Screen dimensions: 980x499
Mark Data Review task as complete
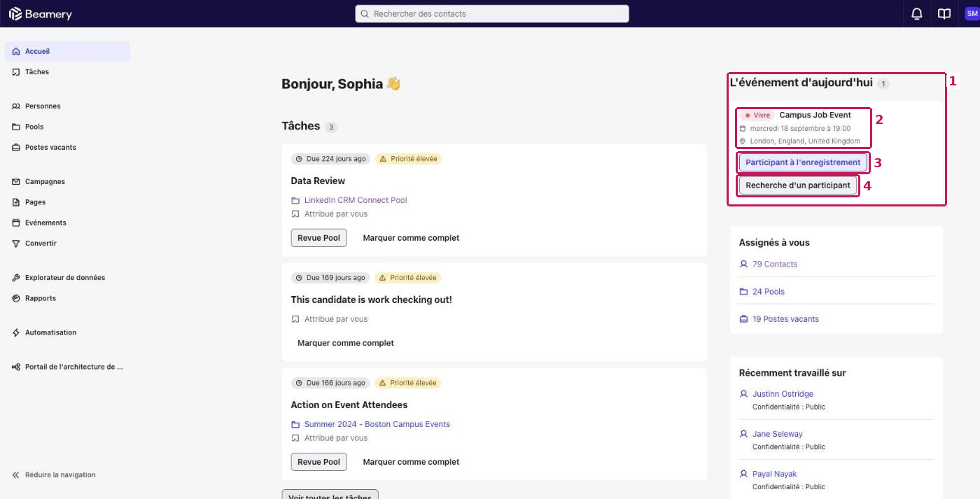click(411, 238)
